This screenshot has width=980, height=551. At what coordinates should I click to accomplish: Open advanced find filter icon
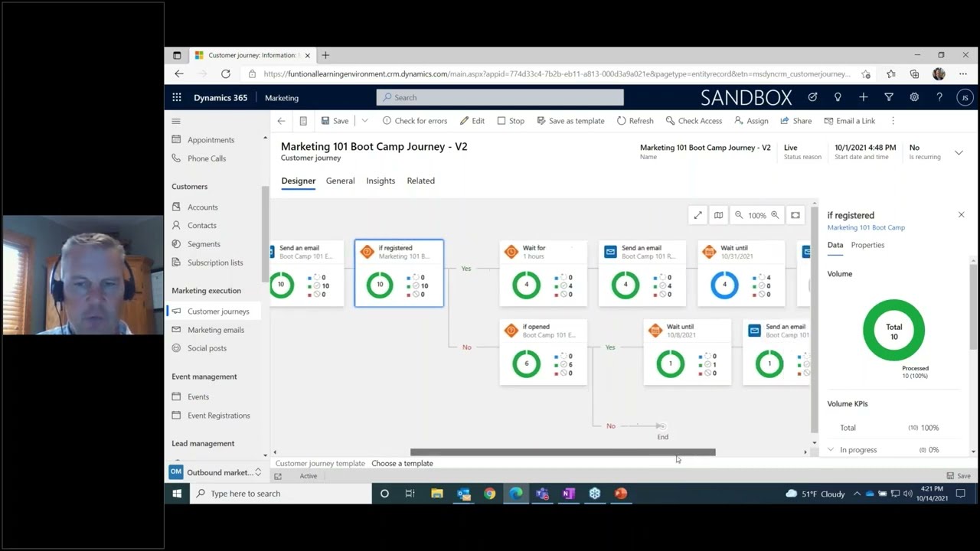click(889, 97)
